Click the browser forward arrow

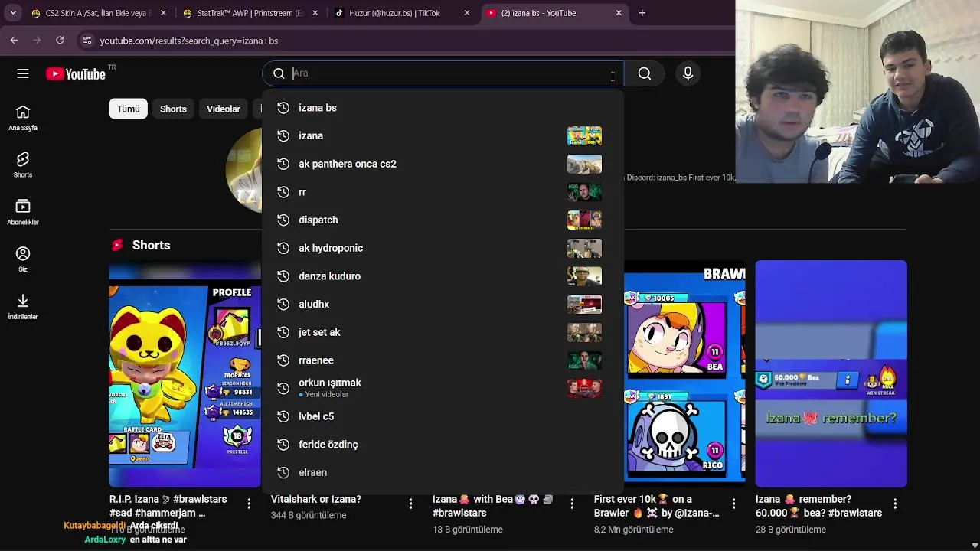[x=37, y=40]
